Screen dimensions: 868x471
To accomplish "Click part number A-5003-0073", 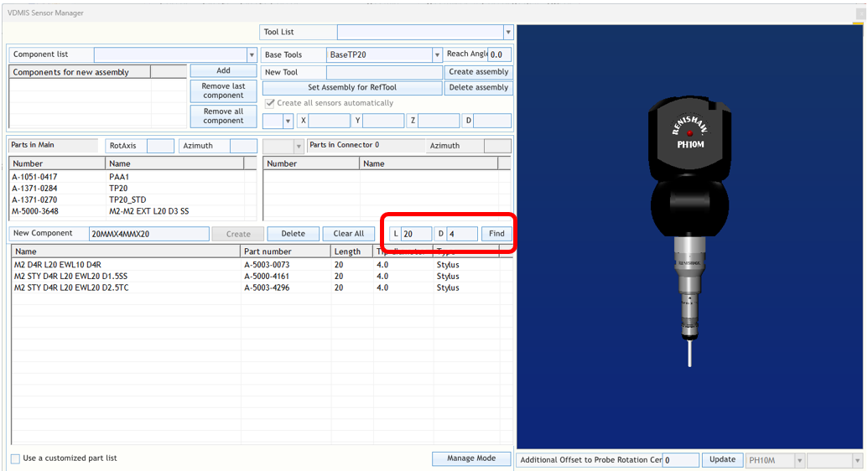I will pyautogui.click(x=267, y=265).
